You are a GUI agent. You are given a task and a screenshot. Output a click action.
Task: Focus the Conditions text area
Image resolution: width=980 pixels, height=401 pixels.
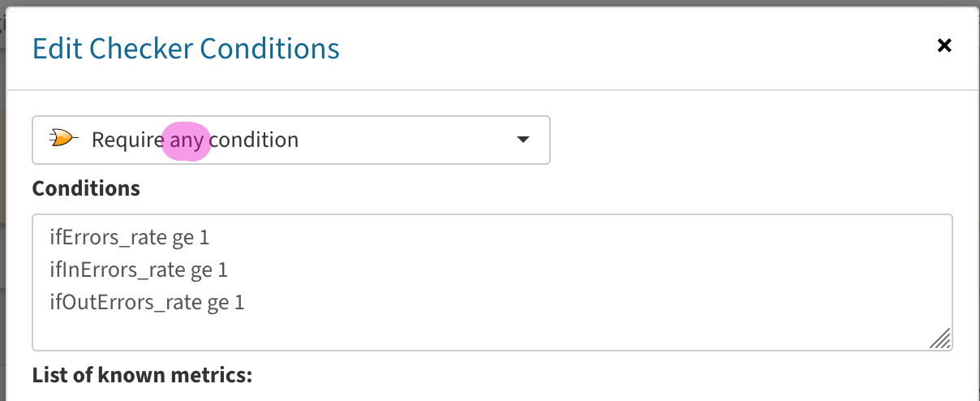point(492,282)
